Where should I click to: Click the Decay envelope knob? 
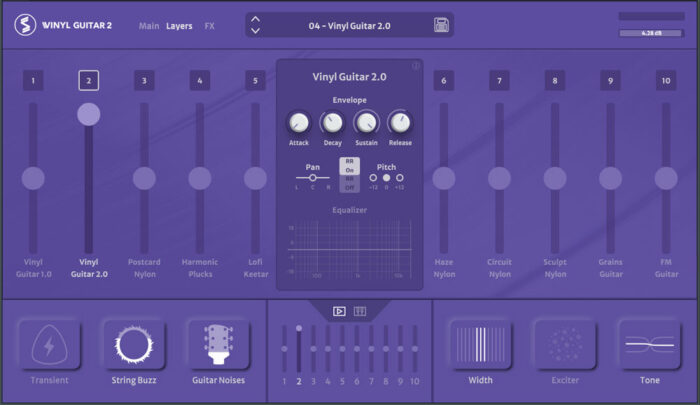(x=333, y=123)
